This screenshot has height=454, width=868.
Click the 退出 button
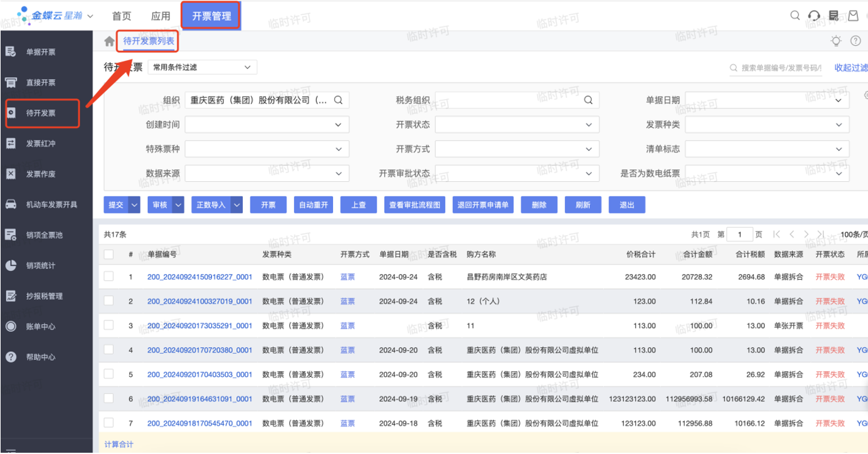pos(627,205)
